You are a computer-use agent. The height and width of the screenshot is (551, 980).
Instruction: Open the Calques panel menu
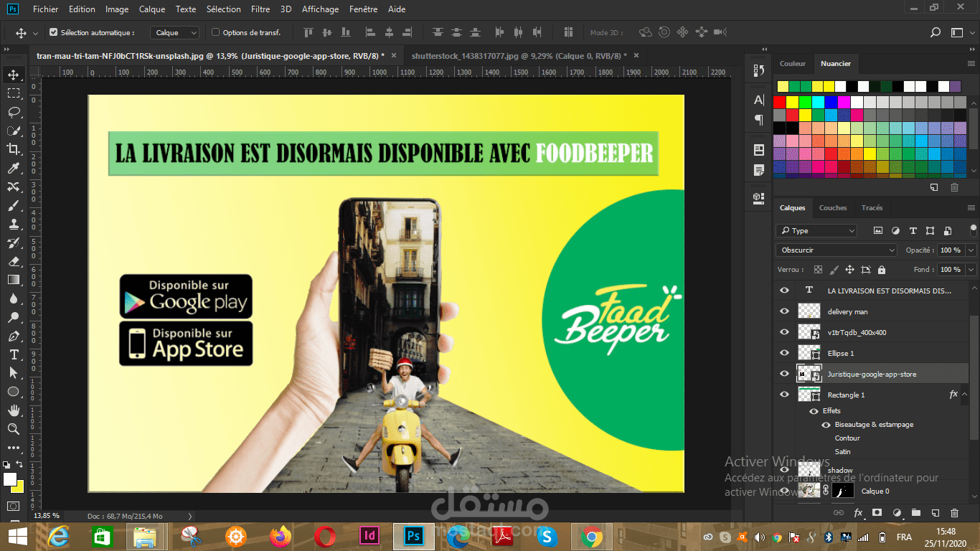tap(971, 208)
